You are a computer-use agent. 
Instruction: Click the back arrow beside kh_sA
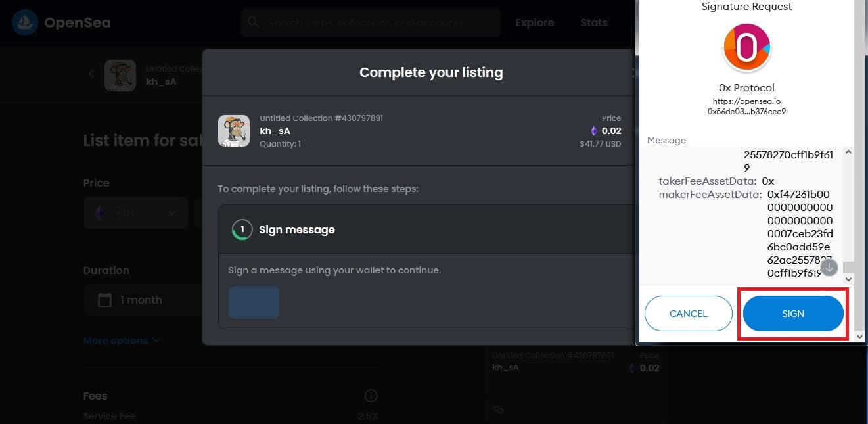pyautogui.click(x=91, y=74)
